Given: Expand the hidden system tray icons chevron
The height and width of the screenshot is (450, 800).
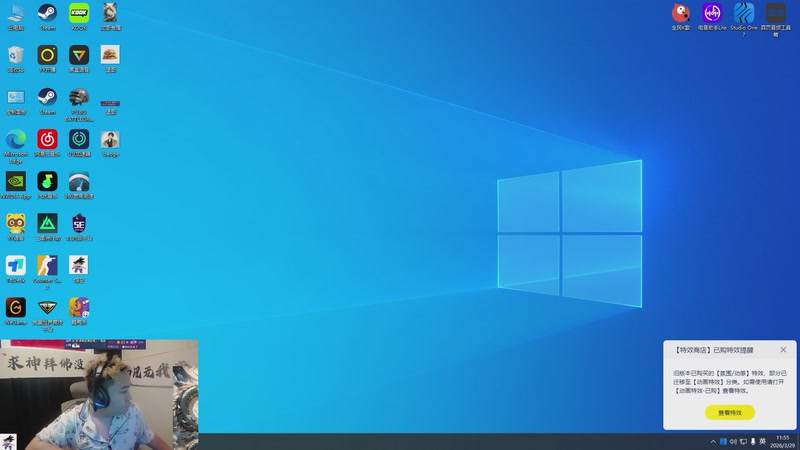Looking at the screenshot, I should (x=713, y=442).
